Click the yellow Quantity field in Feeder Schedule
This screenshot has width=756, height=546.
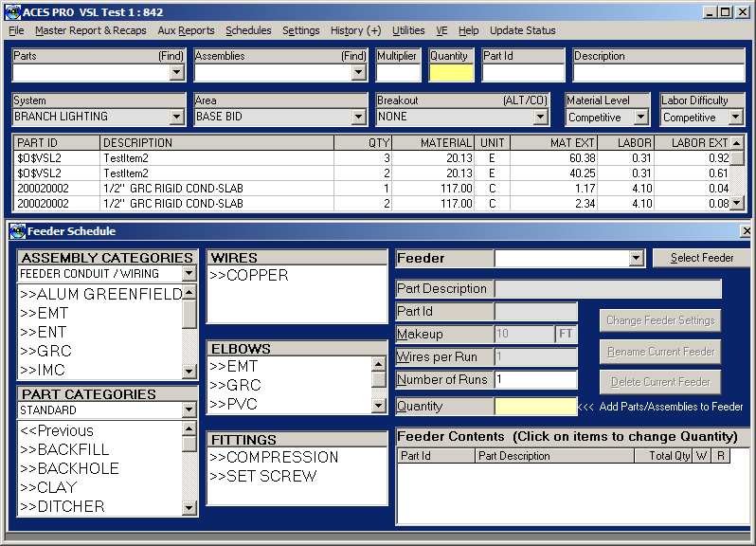(535, 406)
